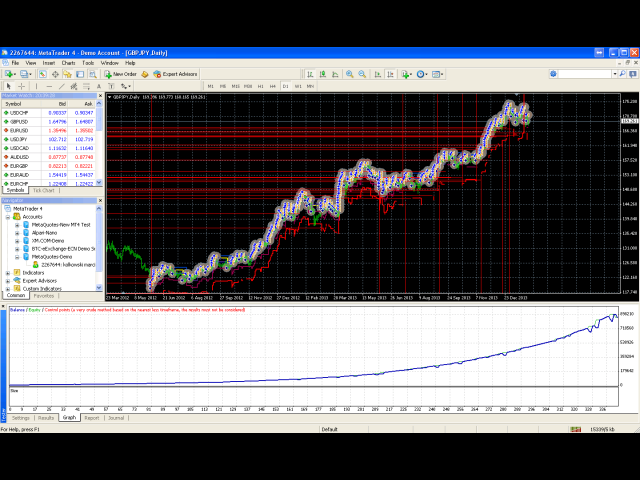Select the draw trendline tool
Image resolution: width=640 pixels, height=480 pixels.
62,86
